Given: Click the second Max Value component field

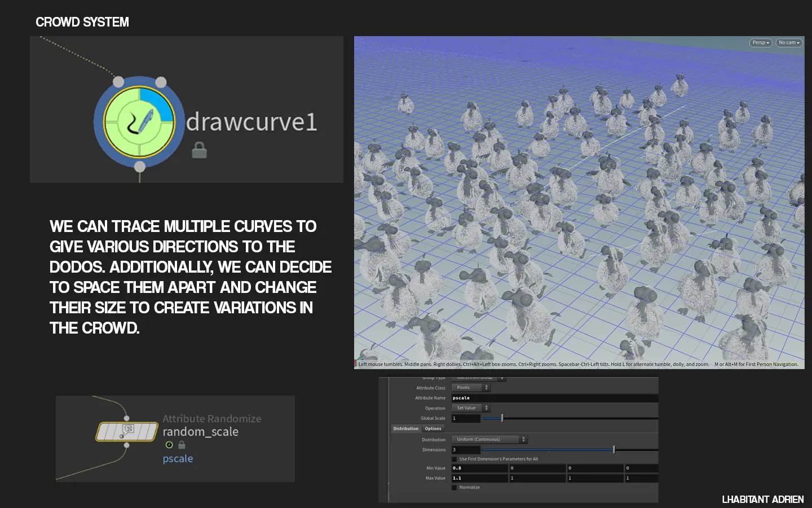Looking at the screenshot, I should (x=538, y=478).
